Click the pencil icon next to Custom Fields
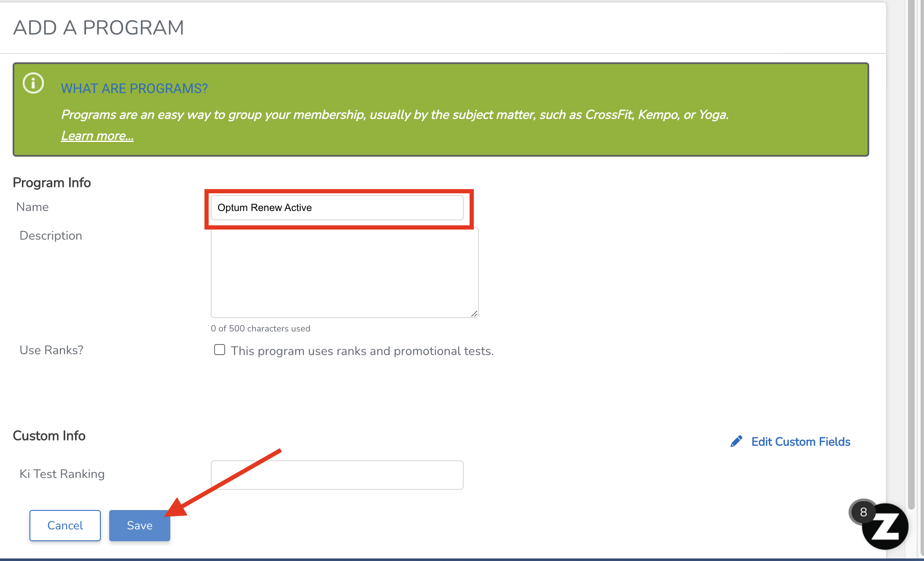Image resolution: width=924 pixels, height=561 pixels. (737, 441)
